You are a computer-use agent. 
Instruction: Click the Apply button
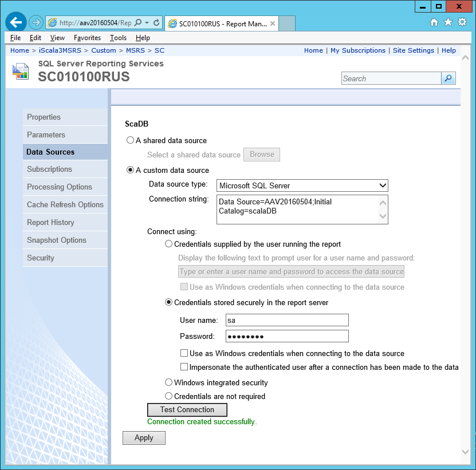pyautogui.click(x=144, y=438)
